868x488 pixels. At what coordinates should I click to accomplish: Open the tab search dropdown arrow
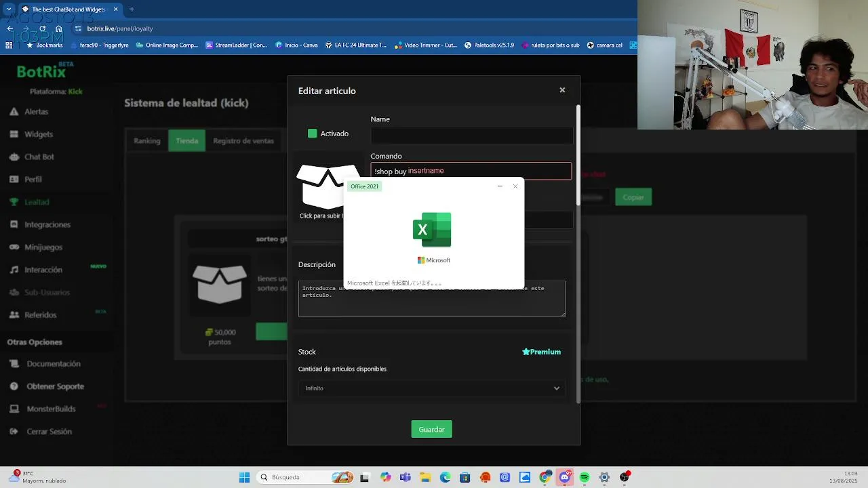point(9,9)
